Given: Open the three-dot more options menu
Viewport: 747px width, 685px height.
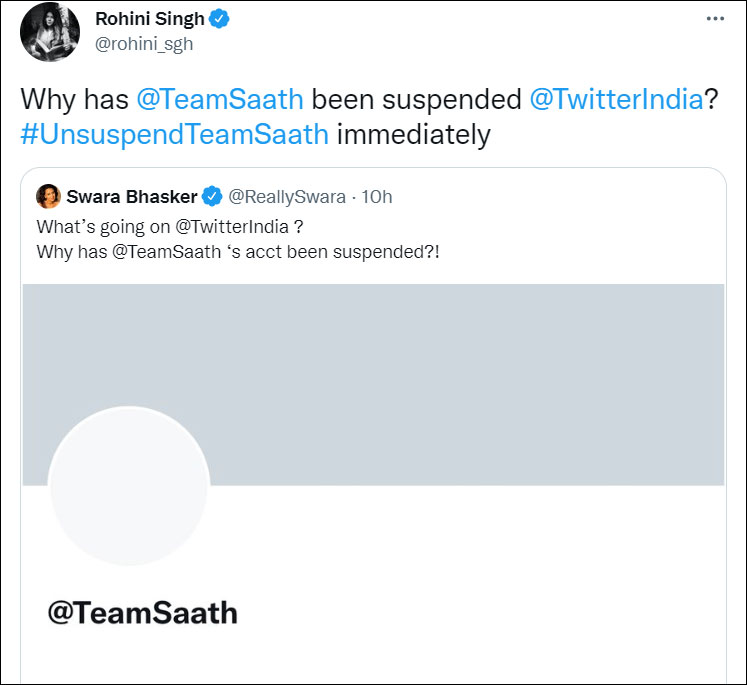Looking at the screenshot, I should tap(714, 19).
